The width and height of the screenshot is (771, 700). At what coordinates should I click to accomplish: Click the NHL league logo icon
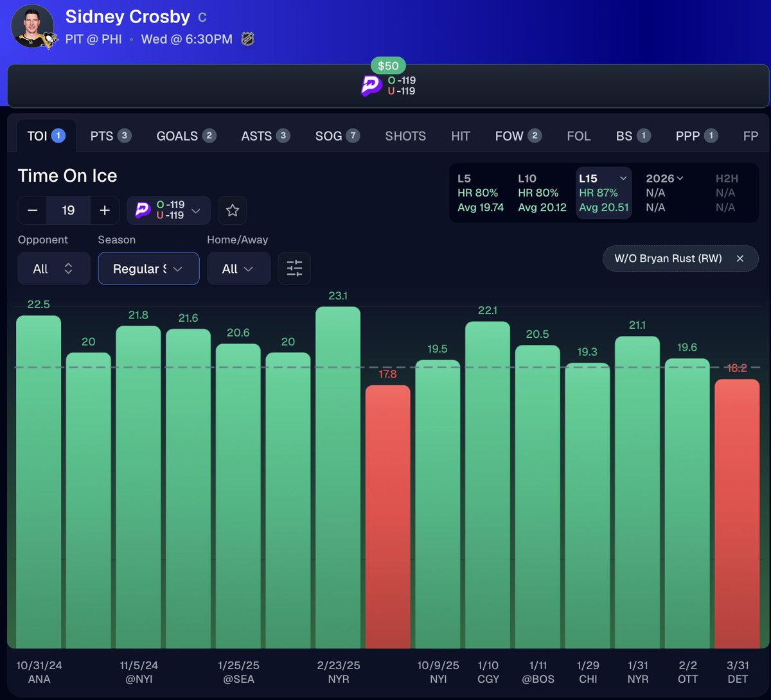tap(248, 39)
